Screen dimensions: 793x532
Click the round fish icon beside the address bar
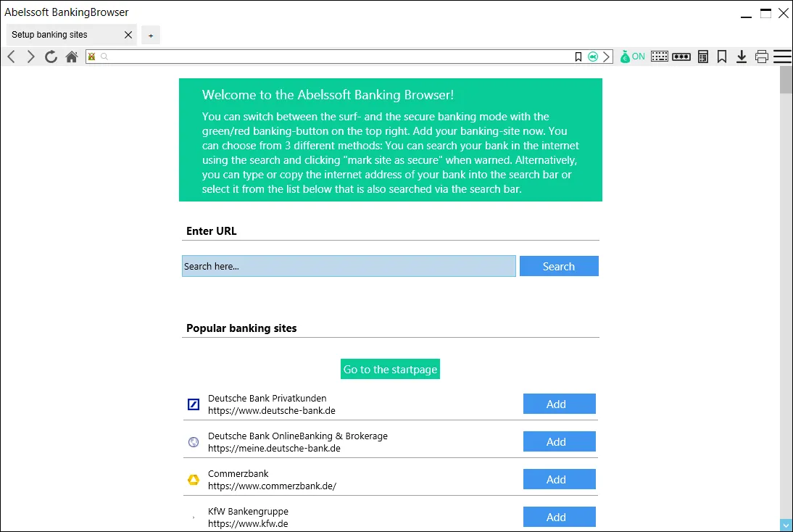click(x=593, y=56)
